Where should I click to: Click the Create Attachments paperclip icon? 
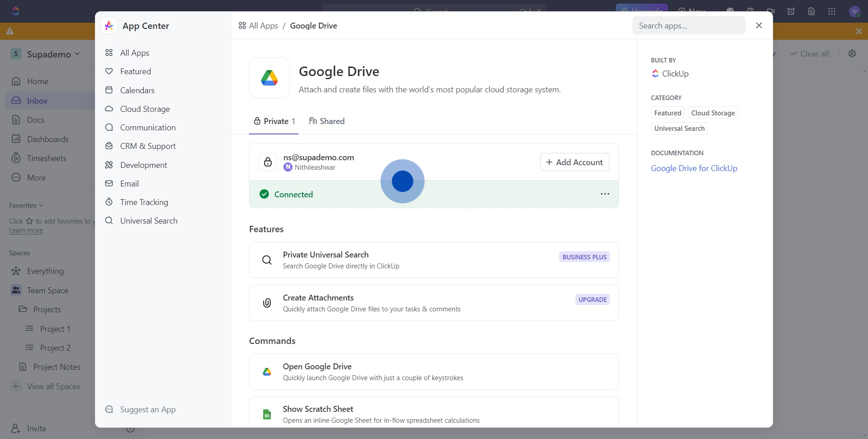tap(267, 303)
